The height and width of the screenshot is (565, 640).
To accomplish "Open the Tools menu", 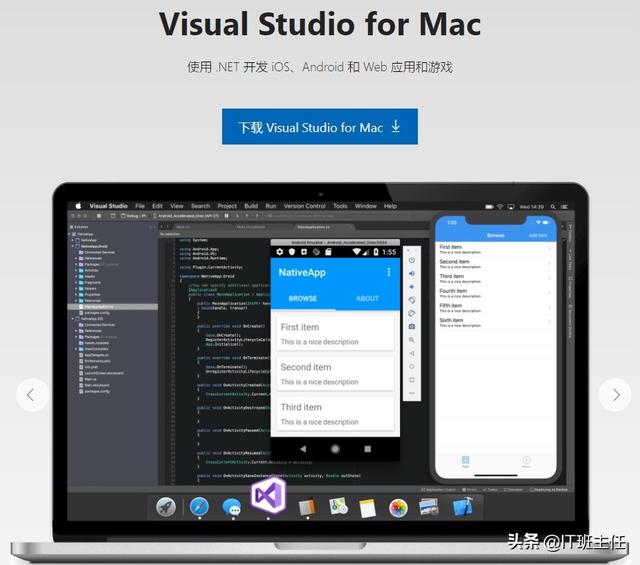I will [x=340, y=206].
